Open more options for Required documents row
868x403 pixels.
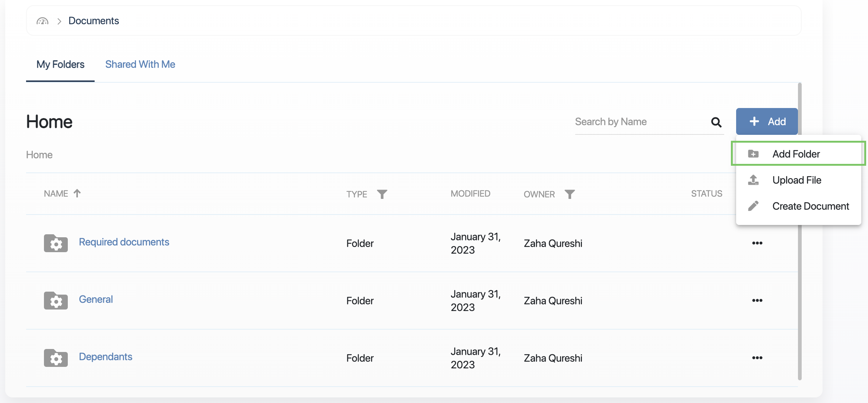[x=757, y=243]
